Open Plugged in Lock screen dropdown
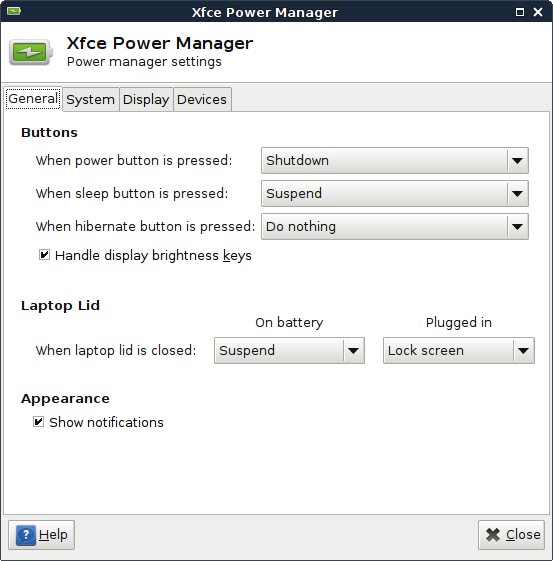 coord(459,350)
